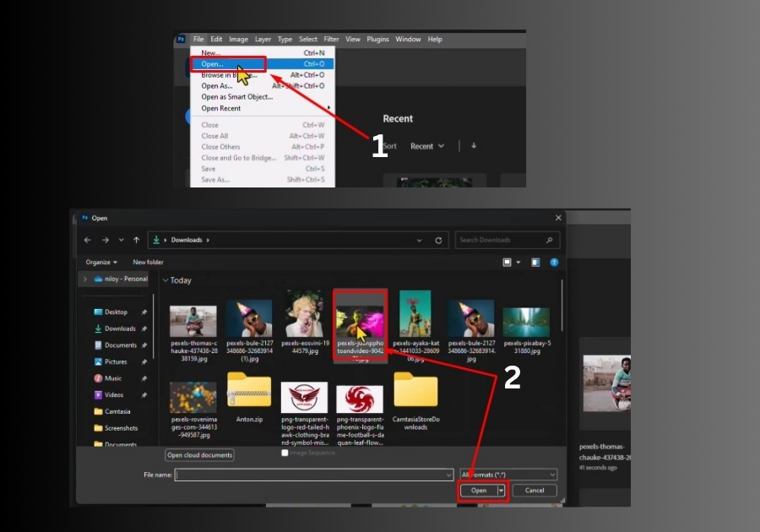Click the back arrow in Open dialog

pos(87,240)
